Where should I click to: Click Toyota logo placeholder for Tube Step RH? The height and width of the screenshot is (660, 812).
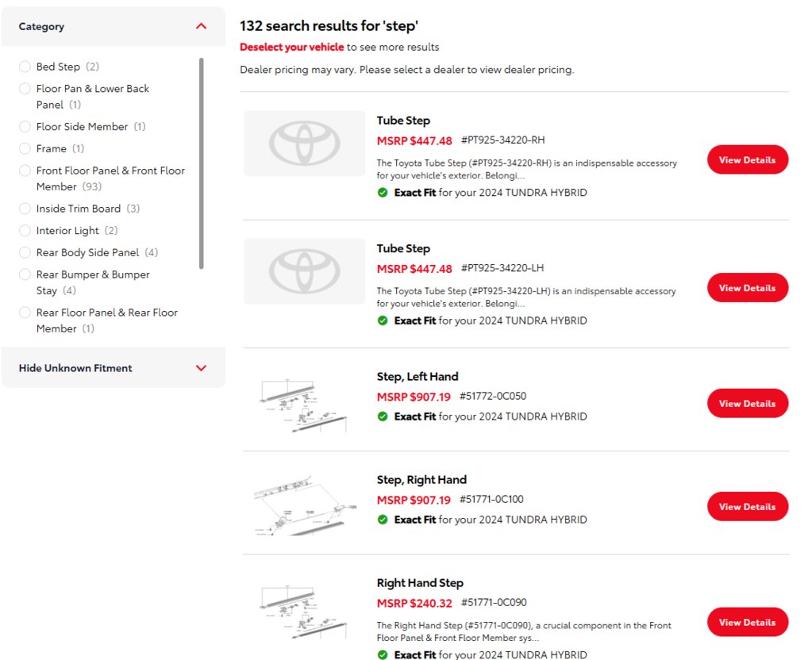click(x=304, y=144)
